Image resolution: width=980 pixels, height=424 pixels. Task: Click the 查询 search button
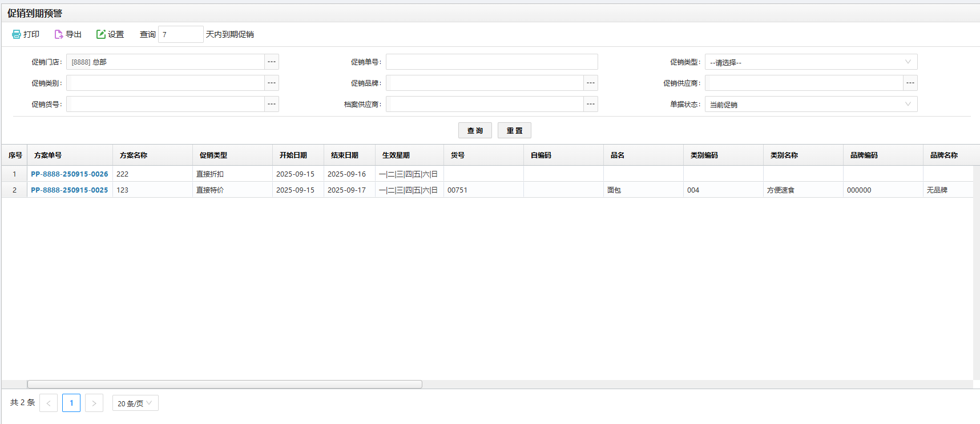click(x=475, y=130)
